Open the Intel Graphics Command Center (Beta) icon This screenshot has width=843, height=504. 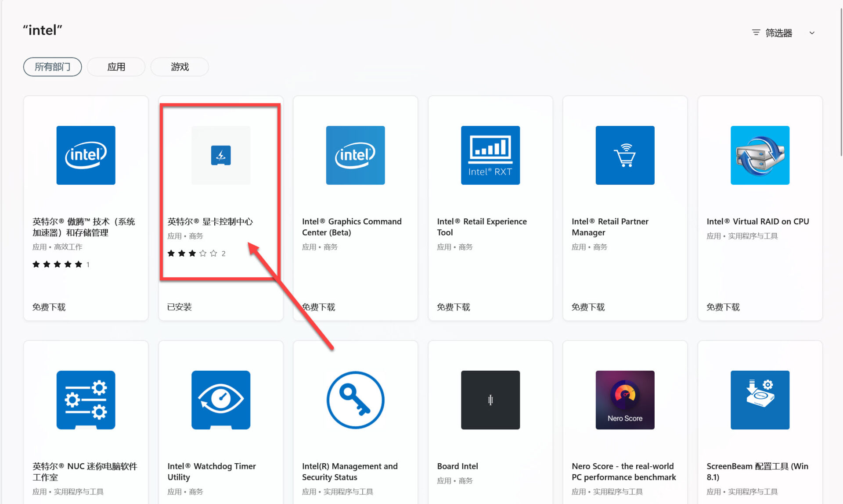tap(355, 155)
